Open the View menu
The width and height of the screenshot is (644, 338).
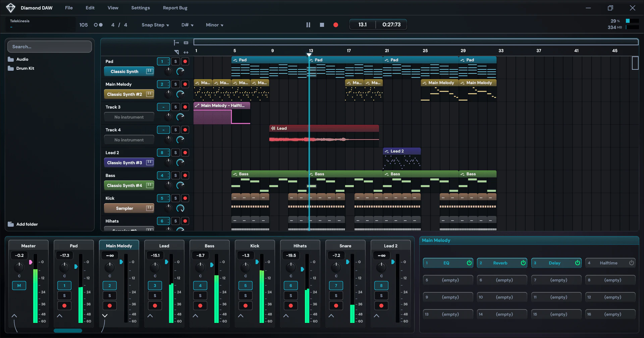click(x=113, y=8)
